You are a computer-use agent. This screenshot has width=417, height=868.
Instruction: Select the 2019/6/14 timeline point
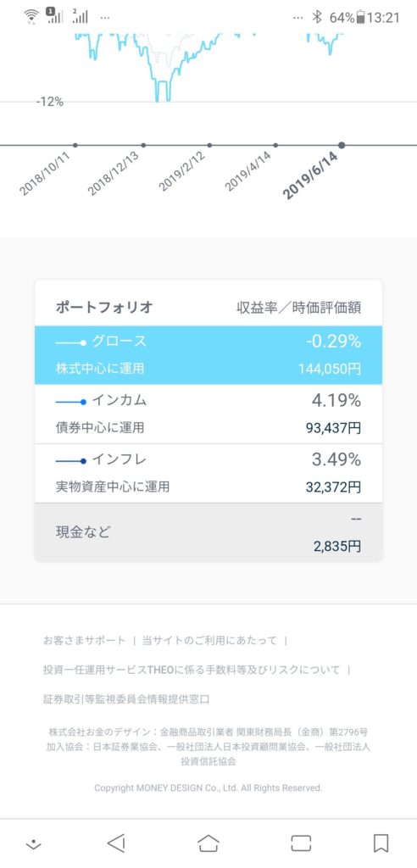(x=342, y=146)
